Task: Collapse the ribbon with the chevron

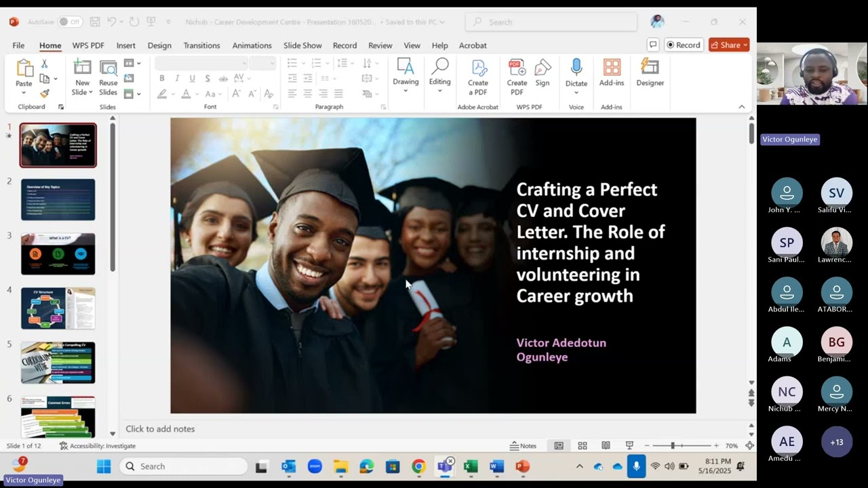Action: 741,106
